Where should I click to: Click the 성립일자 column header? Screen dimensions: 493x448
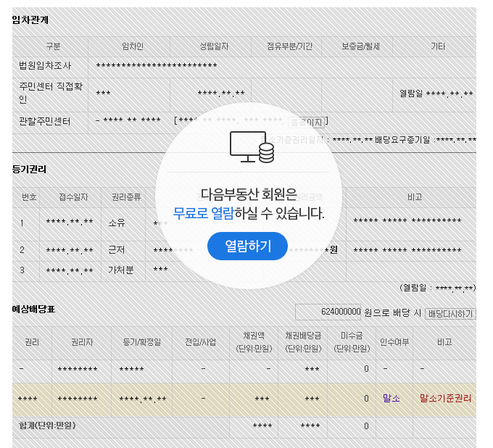click(x=214, y=46)
